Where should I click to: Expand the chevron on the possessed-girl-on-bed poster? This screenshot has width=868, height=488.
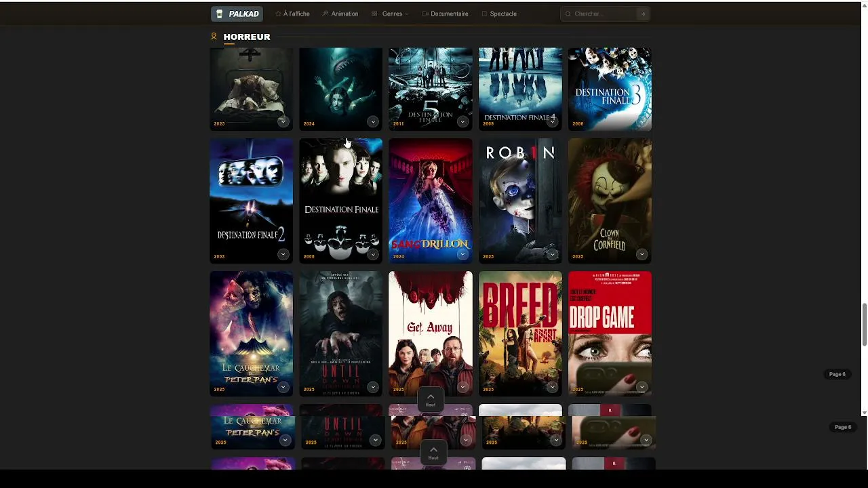[x=283, y=121]
